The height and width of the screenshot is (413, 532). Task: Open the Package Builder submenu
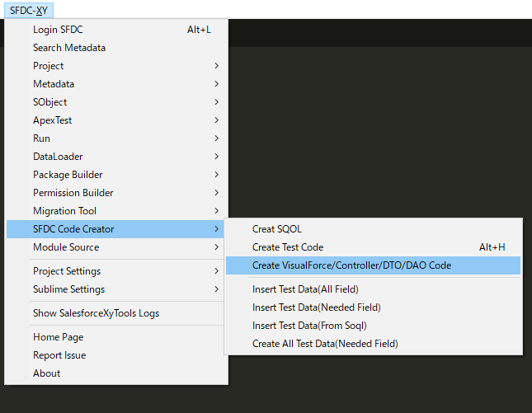pyautogui.click(x=115, y=175)
